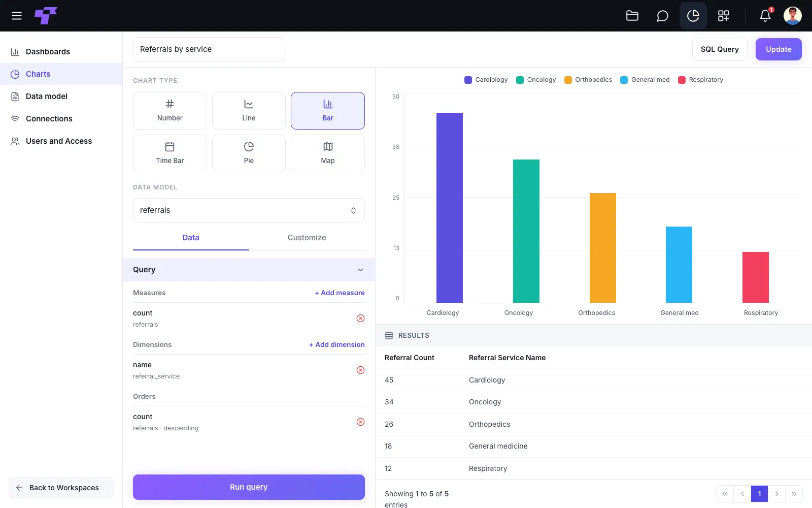
Task: Click Add dimension link
Action: (337, 345)
